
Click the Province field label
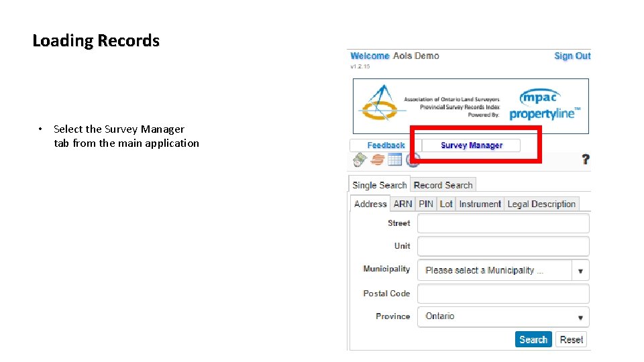392,316
